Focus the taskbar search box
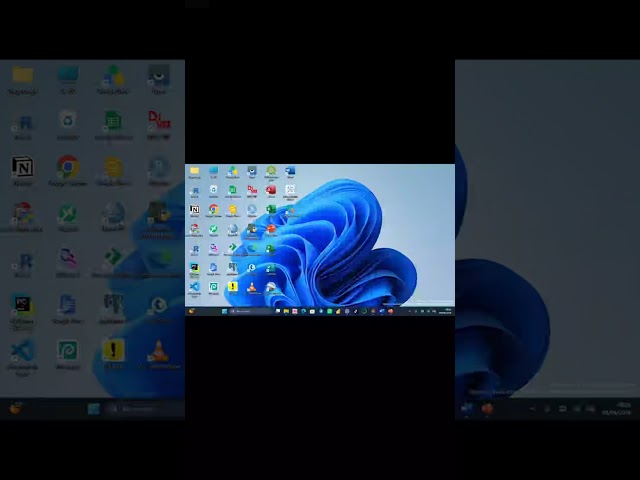 tap(251, 311)
